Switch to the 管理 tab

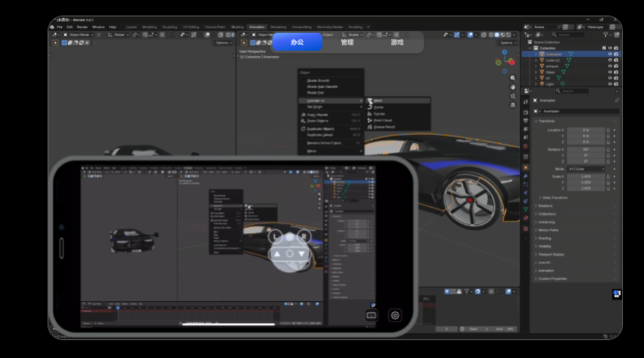click(347, 42)
